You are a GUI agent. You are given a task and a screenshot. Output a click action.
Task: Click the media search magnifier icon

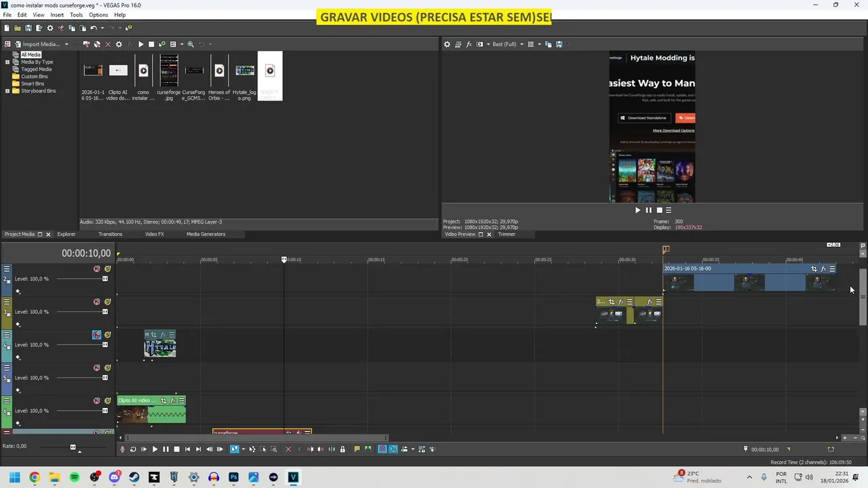click(191, 44)
